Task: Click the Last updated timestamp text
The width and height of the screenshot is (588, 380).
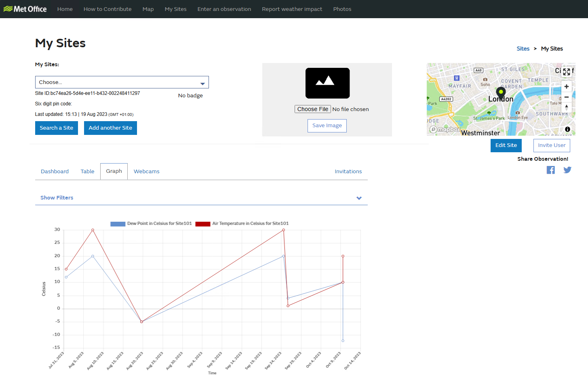Action: pyautogui.click(x=84, y=114)
